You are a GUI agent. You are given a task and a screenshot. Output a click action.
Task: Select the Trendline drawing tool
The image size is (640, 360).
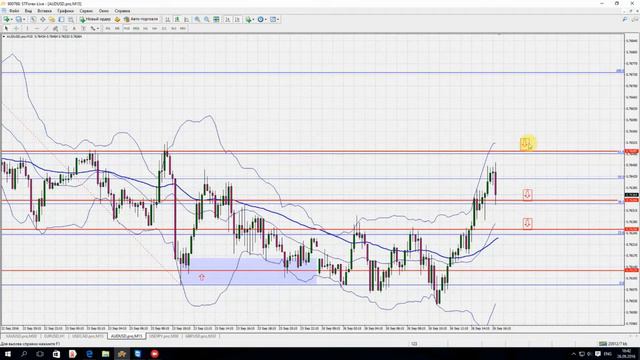[x=46, y=28]
